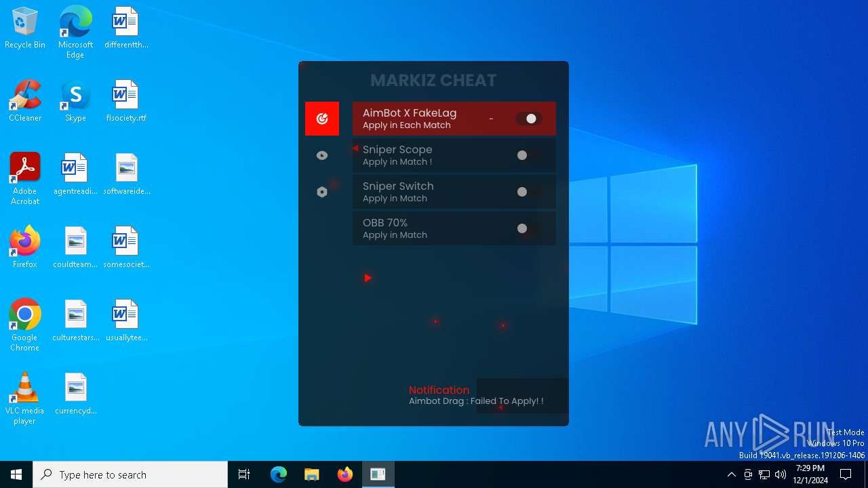The height and width of the screenshot is (488, 868).
Task: Click the AimBot X FakeLag label
Action: point(410,113)
